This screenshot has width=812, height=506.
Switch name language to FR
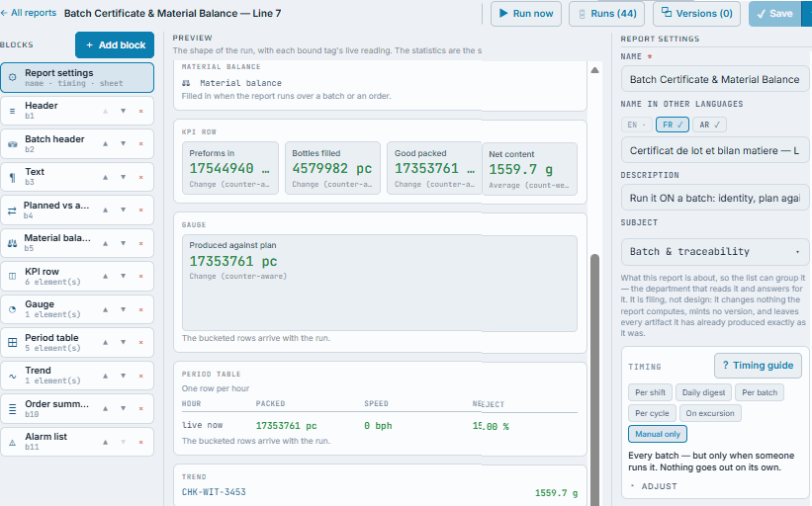point(673,125)
